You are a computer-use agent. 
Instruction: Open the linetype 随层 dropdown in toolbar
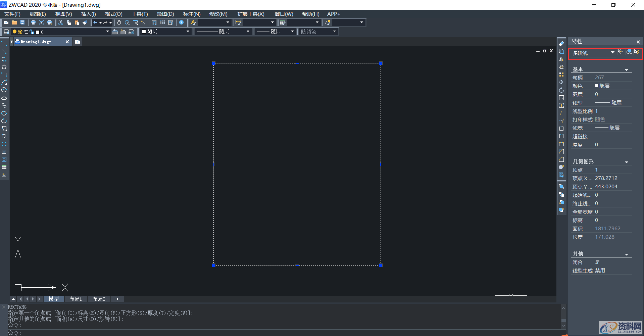coord(248,32)
